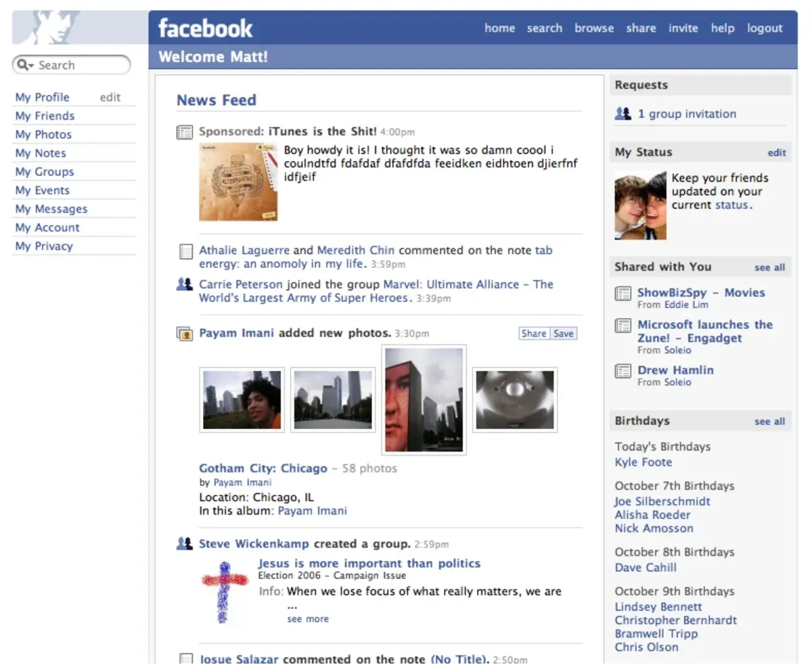Click the note icon beside Athalie Laguerre story
The width and height of the screenshot is (812, 664).
pos(185,252)
